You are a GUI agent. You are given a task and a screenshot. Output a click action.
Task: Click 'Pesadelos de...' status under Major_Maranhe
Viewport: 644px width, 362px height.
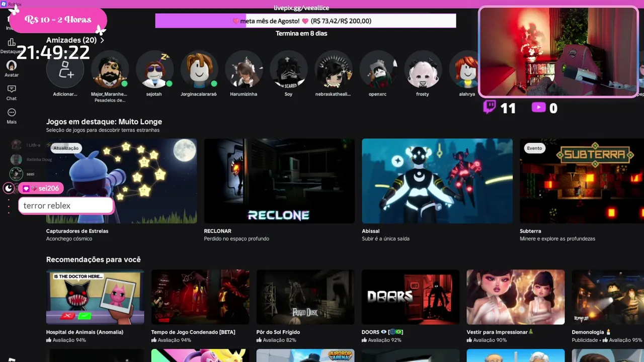[110, 101]
